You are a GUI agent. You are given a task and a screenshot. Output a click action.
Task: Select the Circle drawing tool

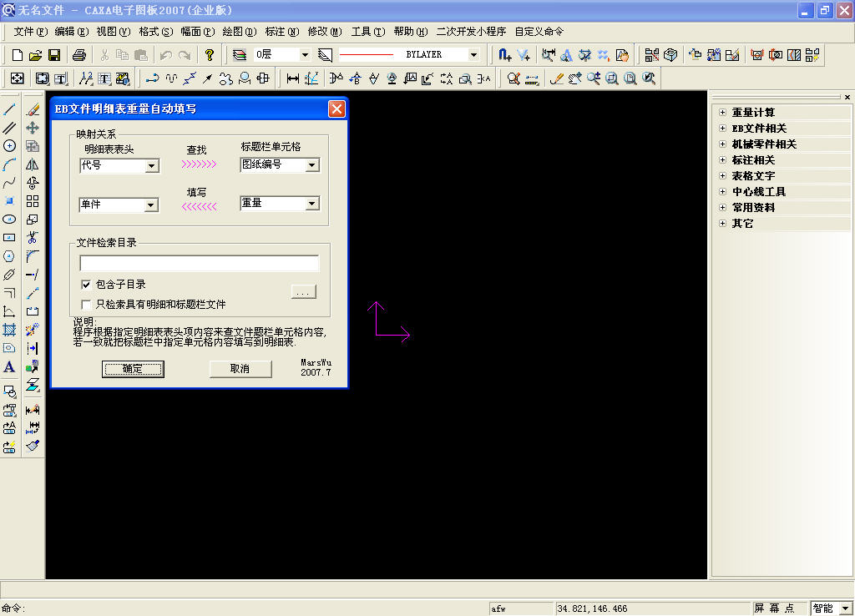tap(9, 145)
